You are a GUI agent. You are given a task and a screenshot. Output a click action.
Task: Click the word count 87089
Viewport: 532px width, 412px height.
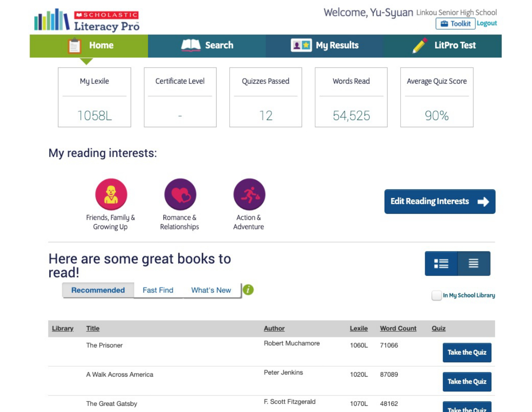click(389, 374)
